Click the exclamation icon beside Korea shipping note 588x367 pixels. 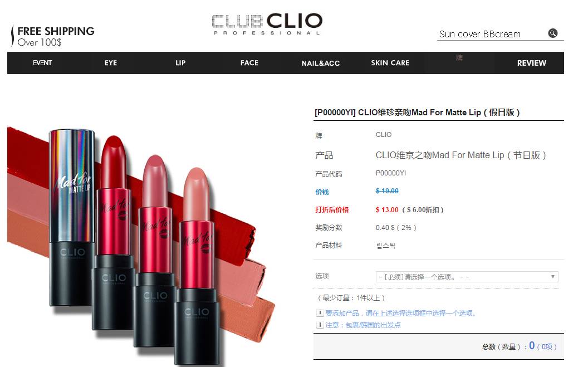(320, 325)
